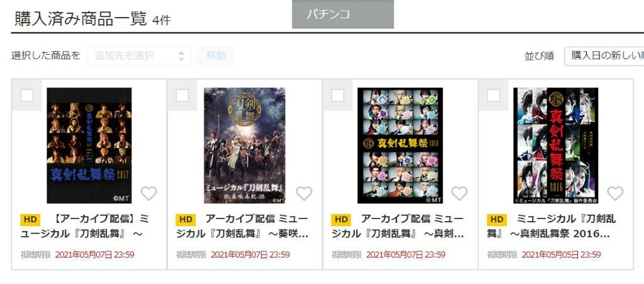Open the 追加先を選択 dropdown
The image size is (644, 284).
point(139,56)
